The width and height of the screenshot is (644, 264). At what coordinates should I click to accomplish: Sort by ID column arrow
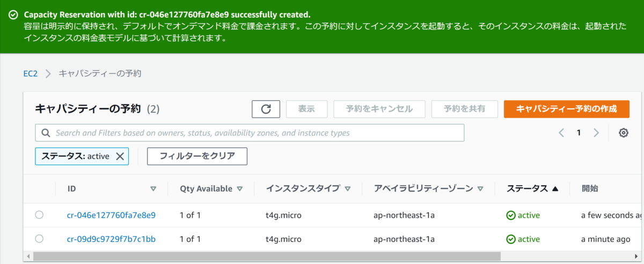[x=153, y=189]
